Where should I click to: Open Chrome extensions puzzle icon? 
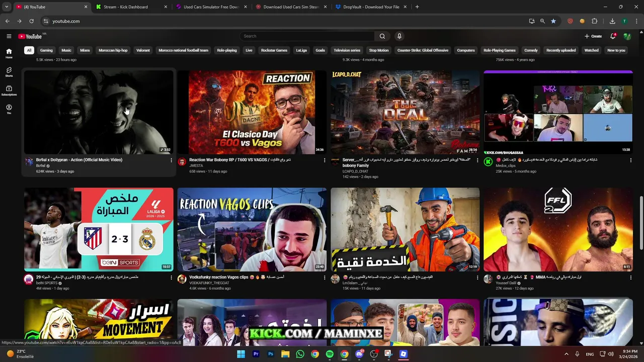[594, 21]
